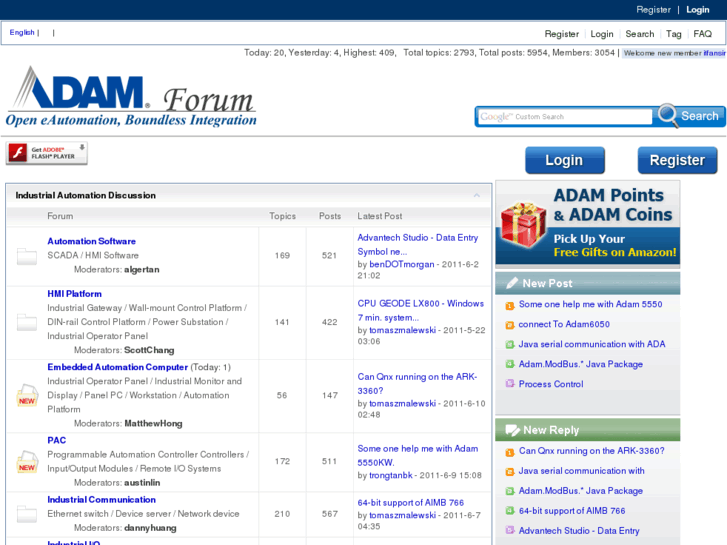Open user benDOTmorgan profile
The image size is (727, 545).
pos(402,264)
